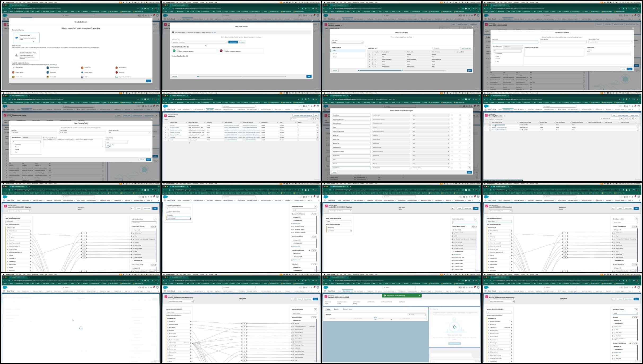Pick the green Sales data bundle icon
Screen dimensions: 643x364
174,51
